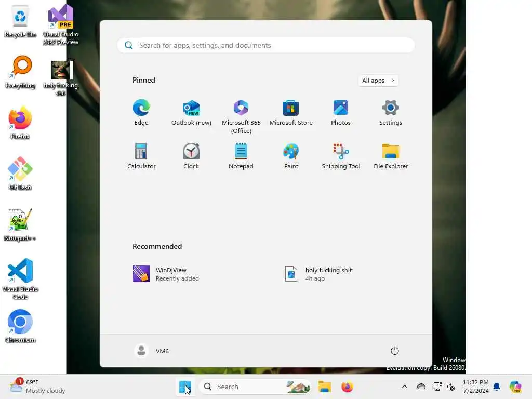Open notifications bell icon
Image resolution: width=532 pixels, height=399 pixels.
[497, 387]
